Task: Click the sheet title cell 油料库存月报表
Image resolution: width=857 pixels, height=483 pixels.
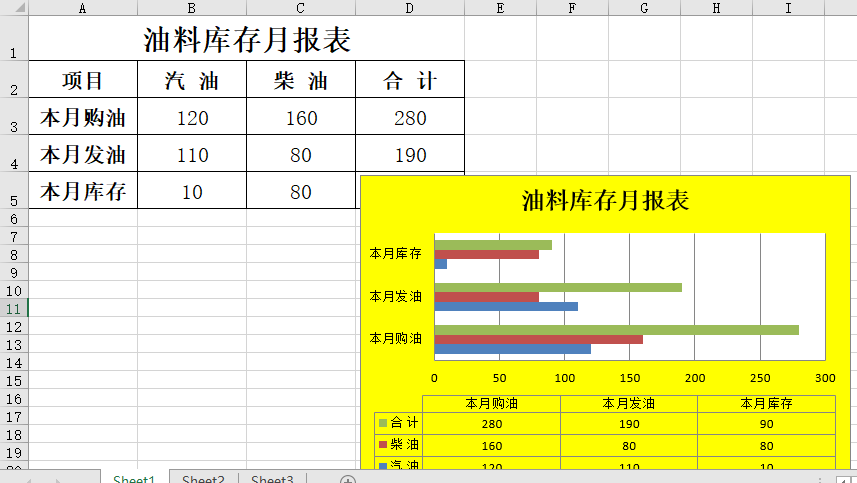Action: point(246,39)
